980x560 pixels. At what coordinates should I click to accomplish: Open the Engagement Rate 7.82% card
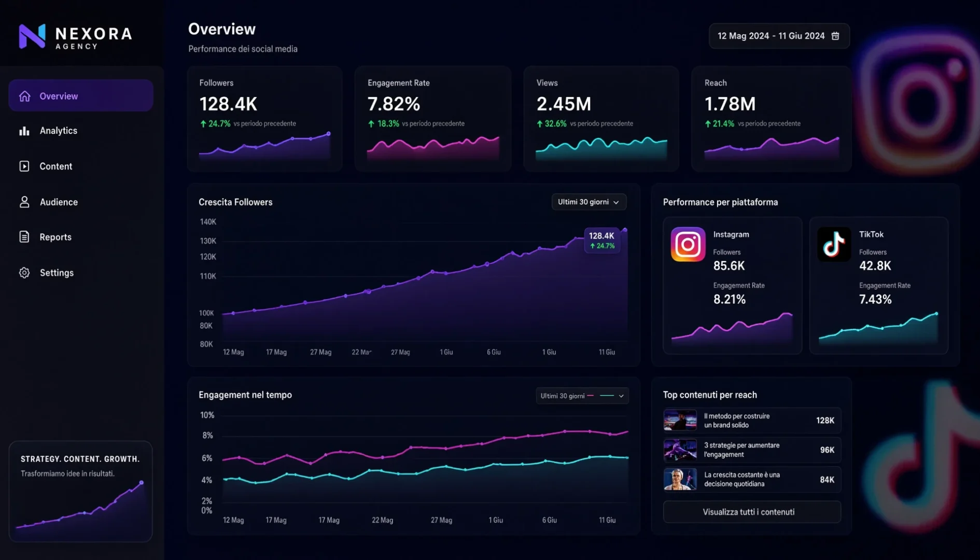point(432,119)
